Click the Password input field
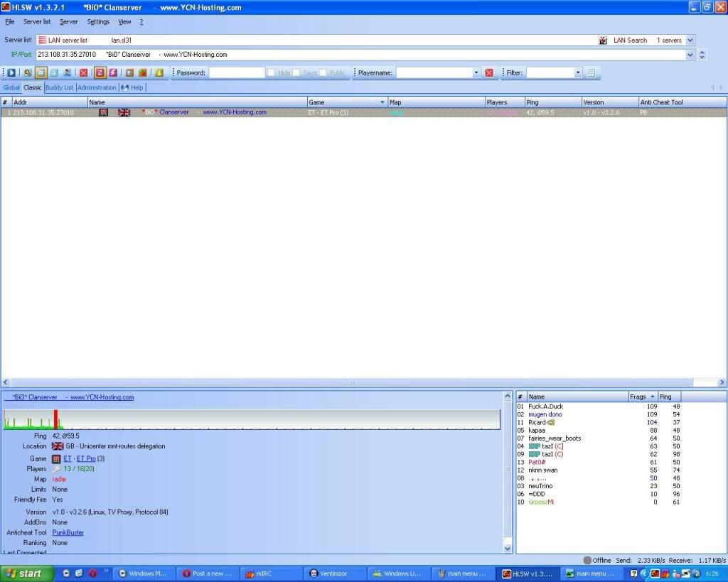This screenshot has width=728, height=582. (x=236, y=72)
